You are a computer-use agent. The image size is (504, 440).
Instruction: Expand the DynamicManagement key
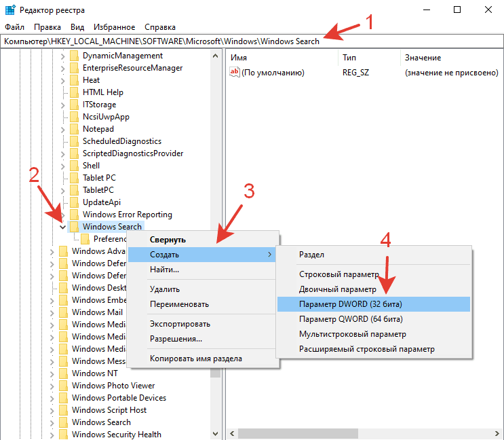62,56
